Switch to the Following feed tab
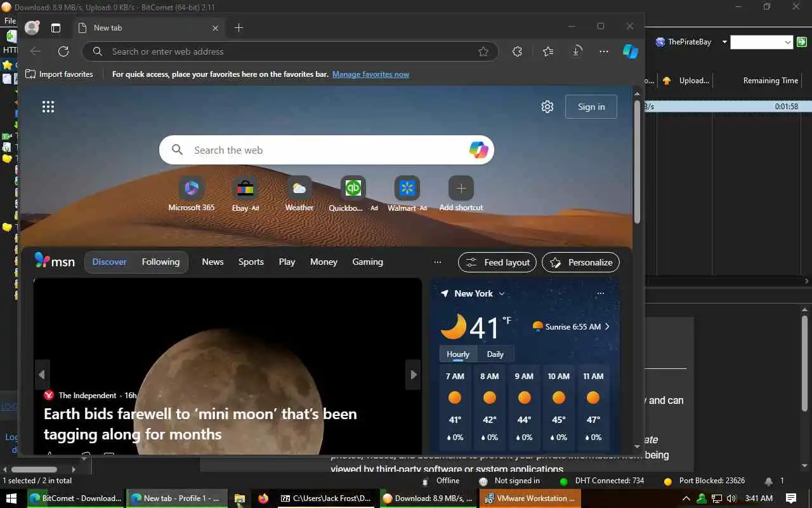The width and height of the screenshot is (812, 508). [160, 262]
